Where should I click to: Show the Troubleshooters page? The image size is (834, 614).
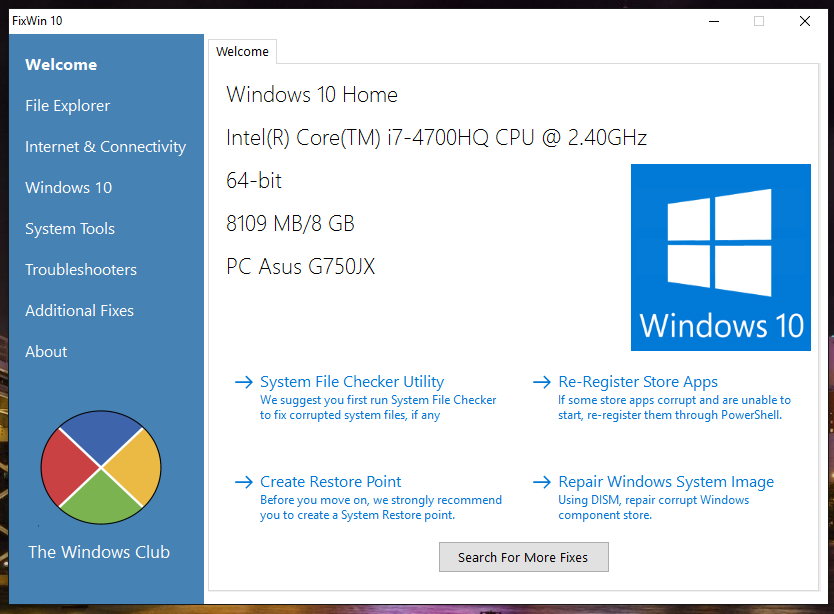[81, 270]
